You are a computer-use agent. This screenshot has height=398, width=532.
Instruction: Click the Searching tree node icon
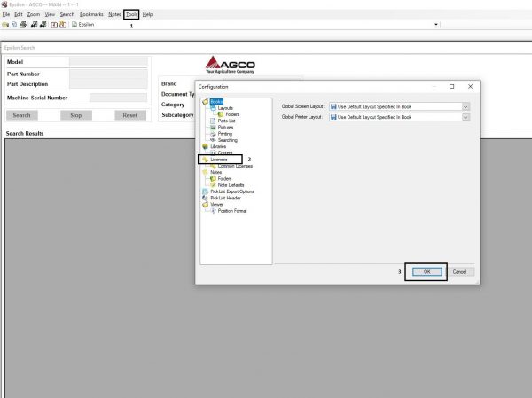pyautogui.click(x=213, y=140)
